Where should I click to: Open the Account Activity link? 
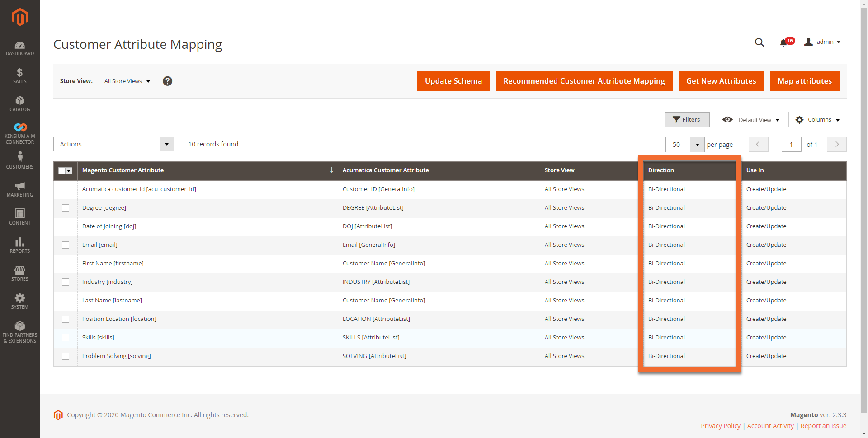(770, 426)
